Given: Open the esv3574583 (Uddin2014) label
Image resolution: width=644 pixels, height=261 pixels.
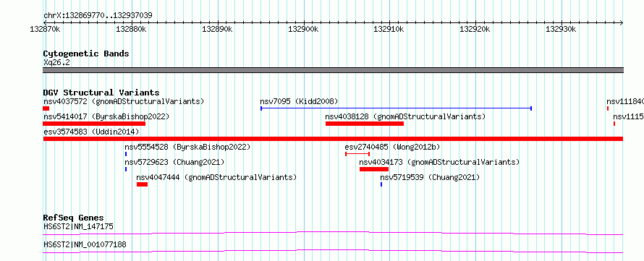Looking at the screenshot, I should tap(91, 132).
